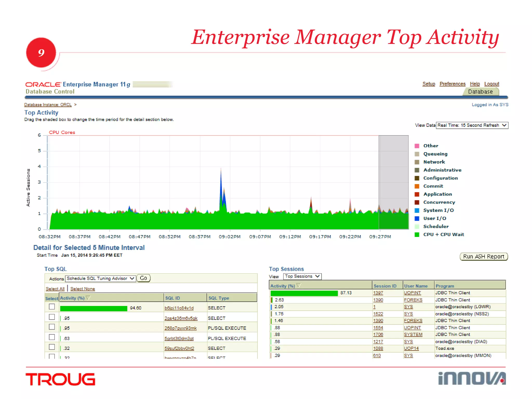Click Select None in Top SQL
The image size is (532, 399).
83,289
